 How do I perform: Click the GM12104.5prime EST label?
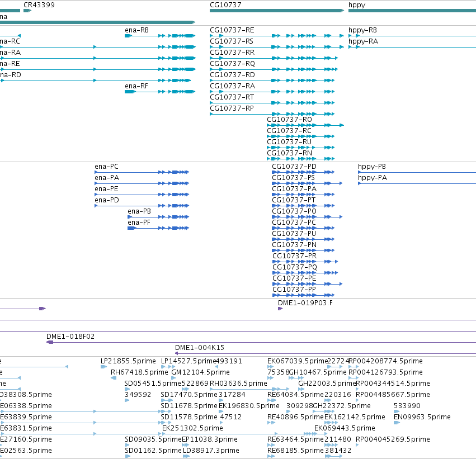coord(200,372)
